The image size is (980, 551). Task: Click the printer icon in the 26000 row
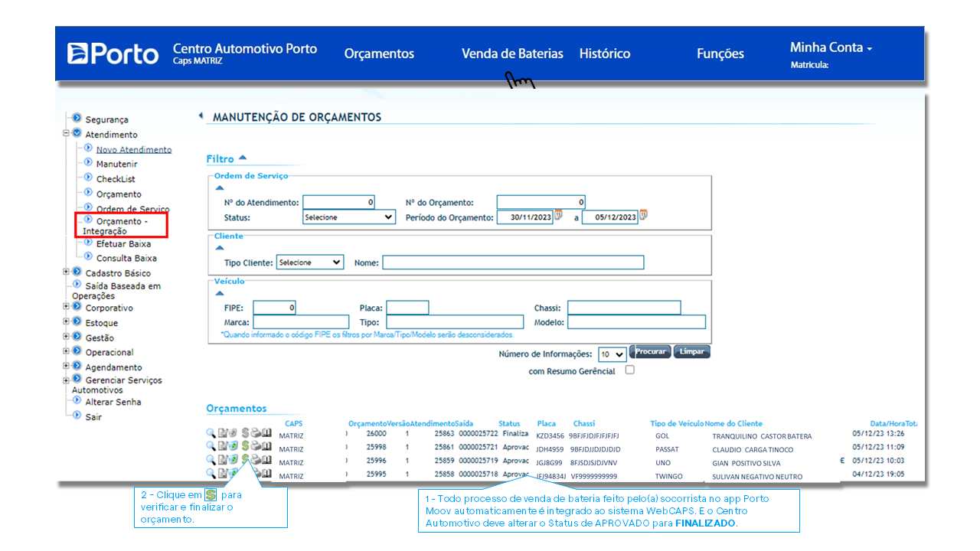click(256, 432)
